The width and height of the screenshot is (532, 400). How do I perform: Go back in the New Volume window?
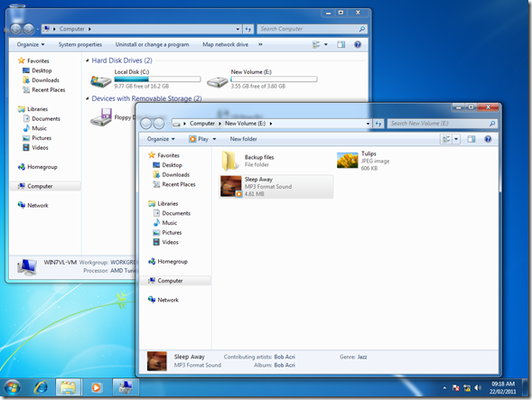coord(146,124)
